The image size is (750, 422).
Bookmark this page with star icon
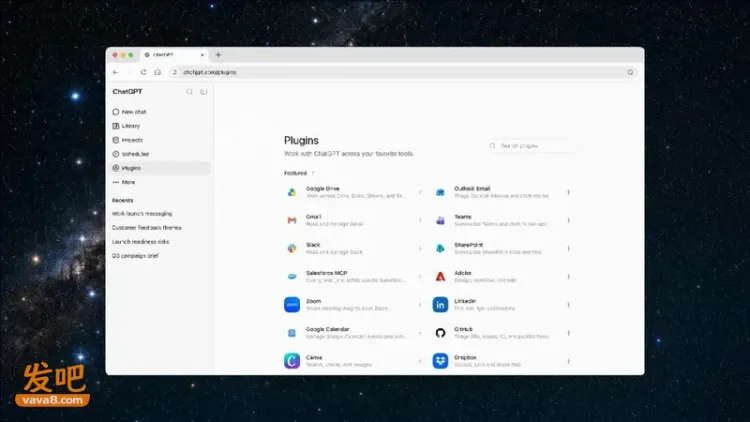pyautogui.click(x=630, y=72)
